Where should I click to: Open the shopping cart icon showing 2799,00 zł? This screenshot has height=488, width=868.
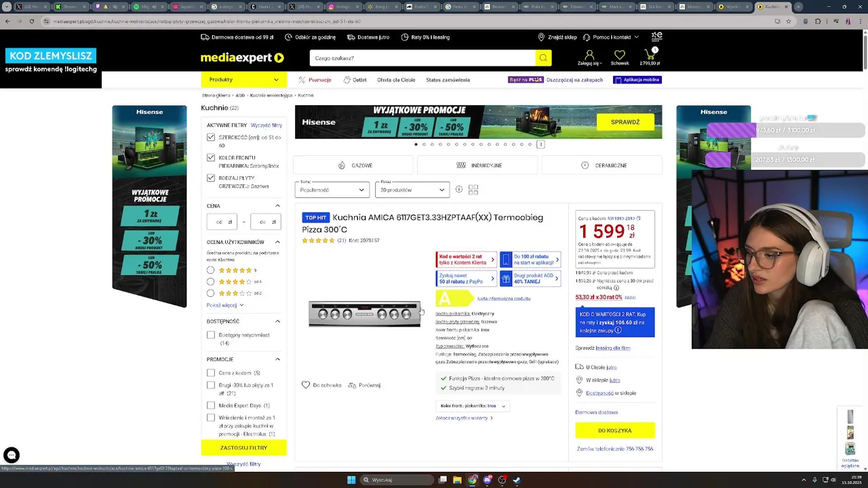[650, 54]
